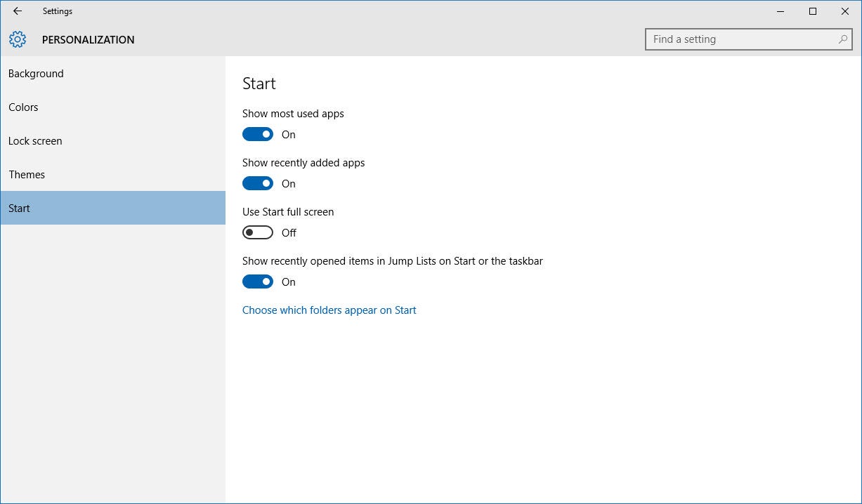Screen dimensions: 862x504
Task: Select the Start section in sidebar
Action: click(19, 208)
